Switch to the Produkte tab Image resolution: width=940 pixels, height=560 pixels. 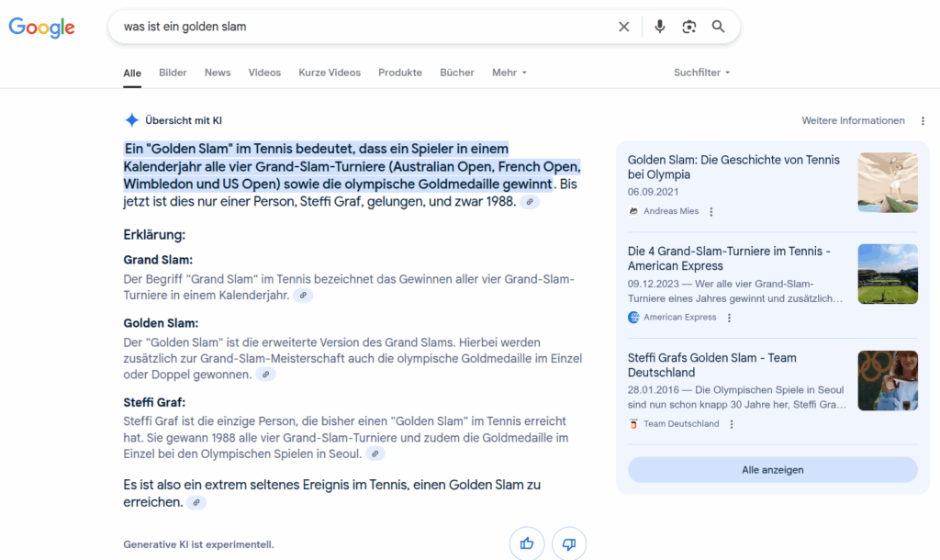click(400, 73)
